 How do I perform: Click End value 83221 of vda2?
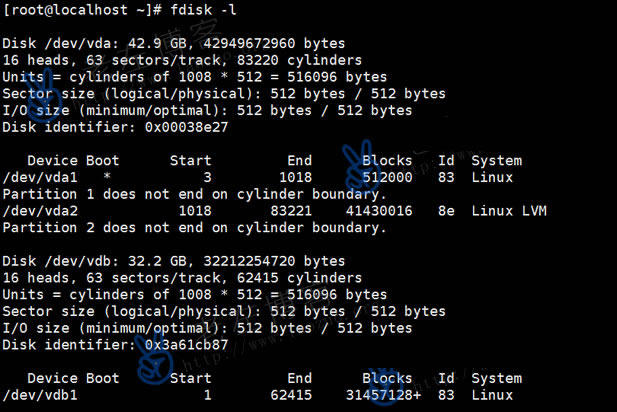pyautogui.click(x=291, y=211)
